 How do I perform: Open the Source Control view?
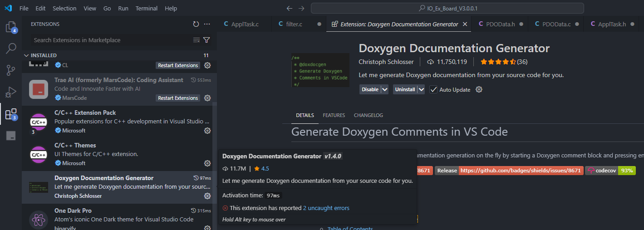pos(11,70)
